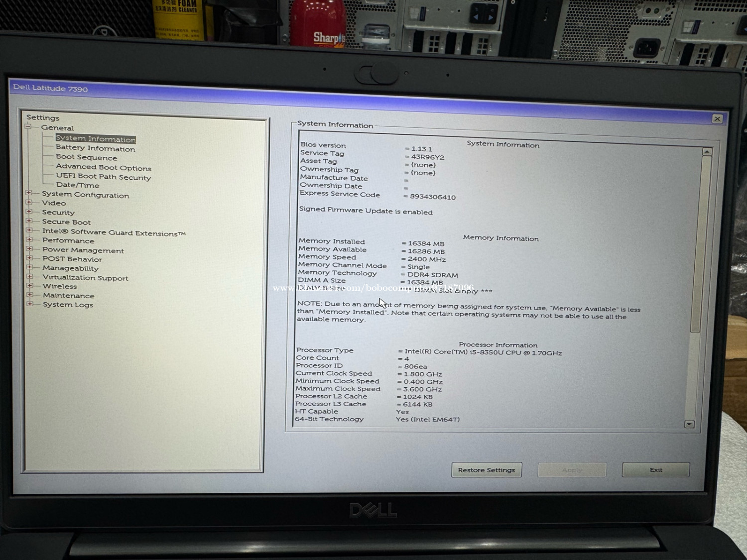Screen dimensions: 747x560
Task: Click the scroll down arrow
Action: (689, 424)
